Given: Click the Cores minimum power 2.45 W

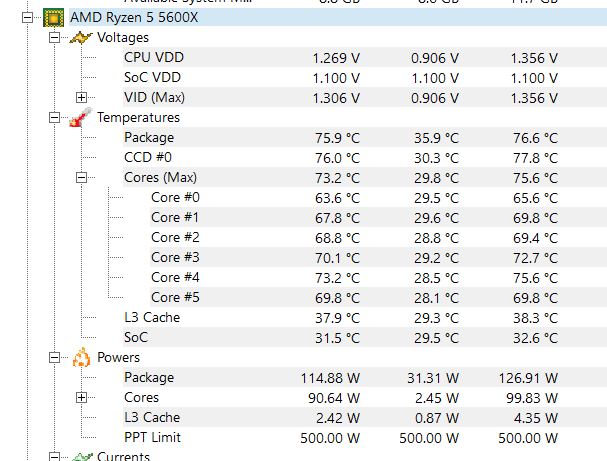Looking at the screenshot, I should tap(437, 398).
